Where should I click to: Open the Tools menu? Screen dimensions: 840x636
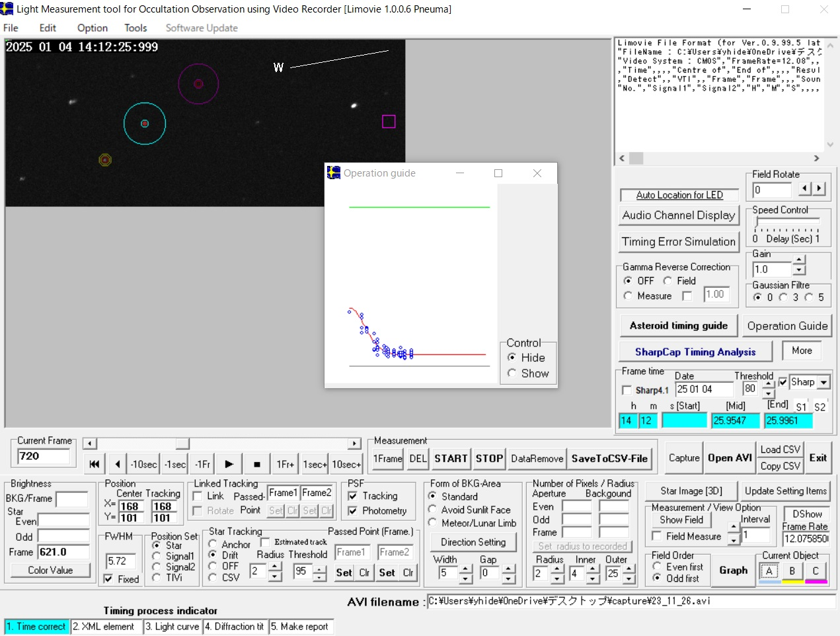pyautogui.click(x=135, y=28)
